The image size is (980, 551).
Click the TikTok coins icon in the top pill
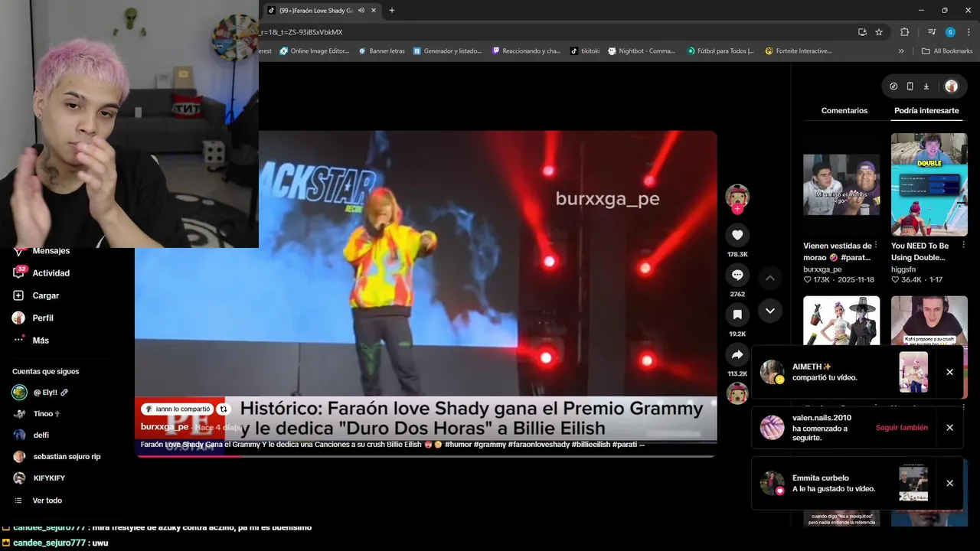tap(893, 86)
